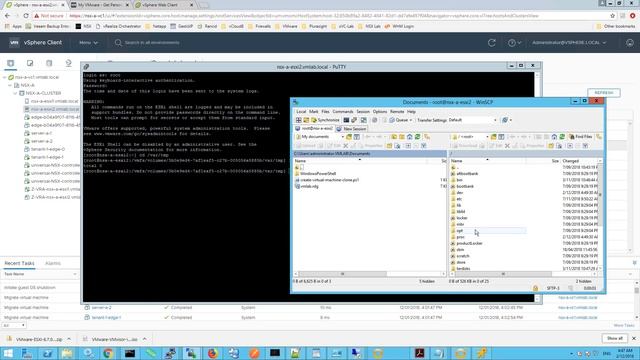Click Find Files in WinSCP remote panel
Image resolution: width=640 pixels, height=360 pixels.
click(581, 137)
